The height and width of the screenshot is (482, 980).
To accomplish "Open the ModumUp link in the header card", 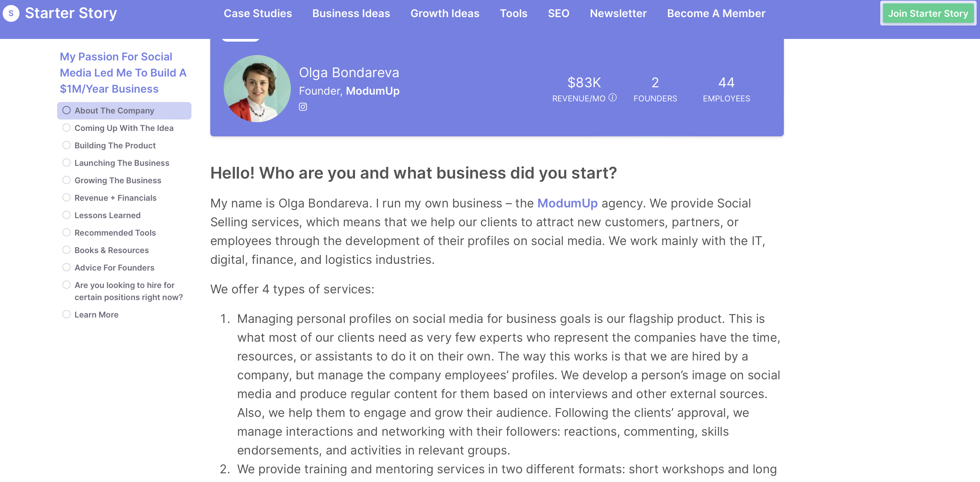I will tap(373, 91).
